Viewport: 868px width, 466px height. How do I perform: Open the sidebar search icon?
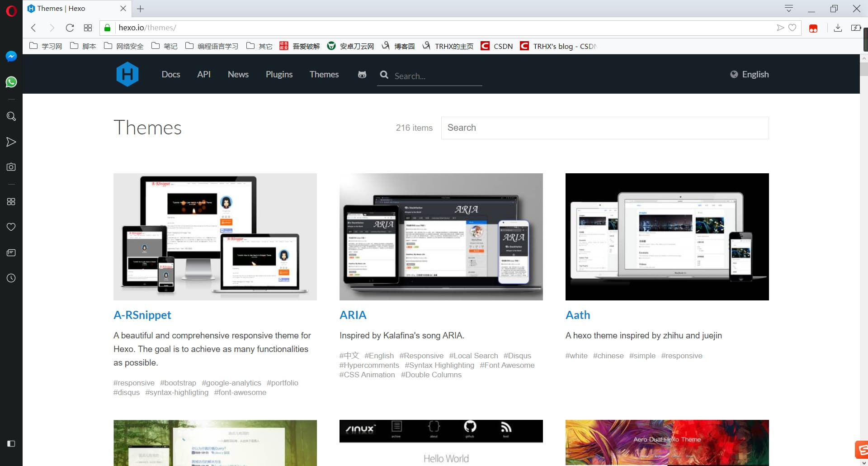point(11,116)
